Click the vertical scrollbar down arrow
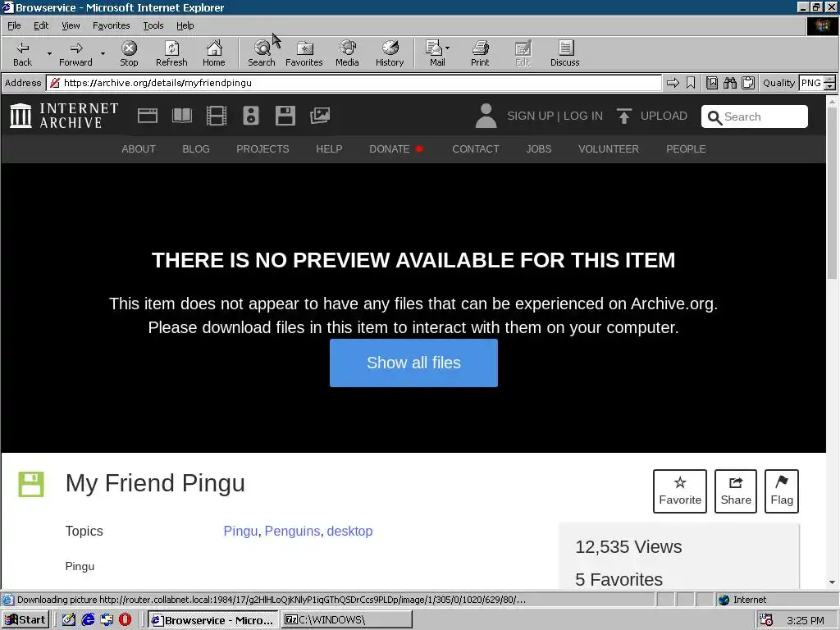 832,582
